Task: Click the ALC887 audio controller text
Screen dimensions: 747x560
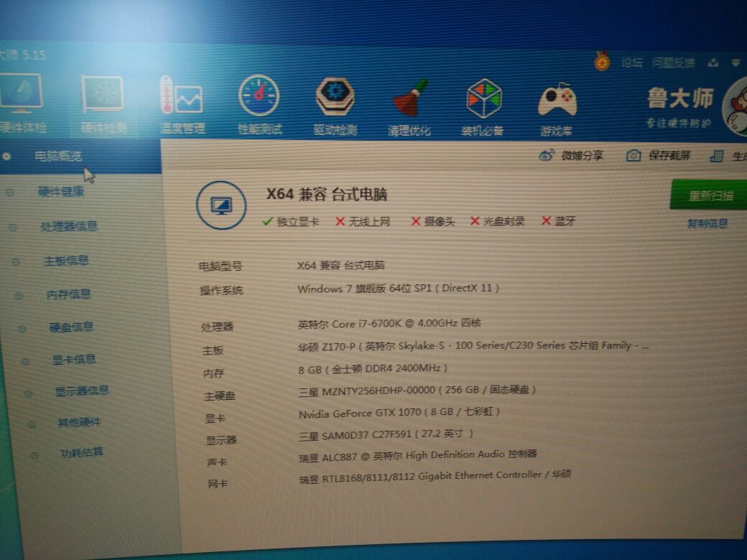Action: tap(418, 456)
